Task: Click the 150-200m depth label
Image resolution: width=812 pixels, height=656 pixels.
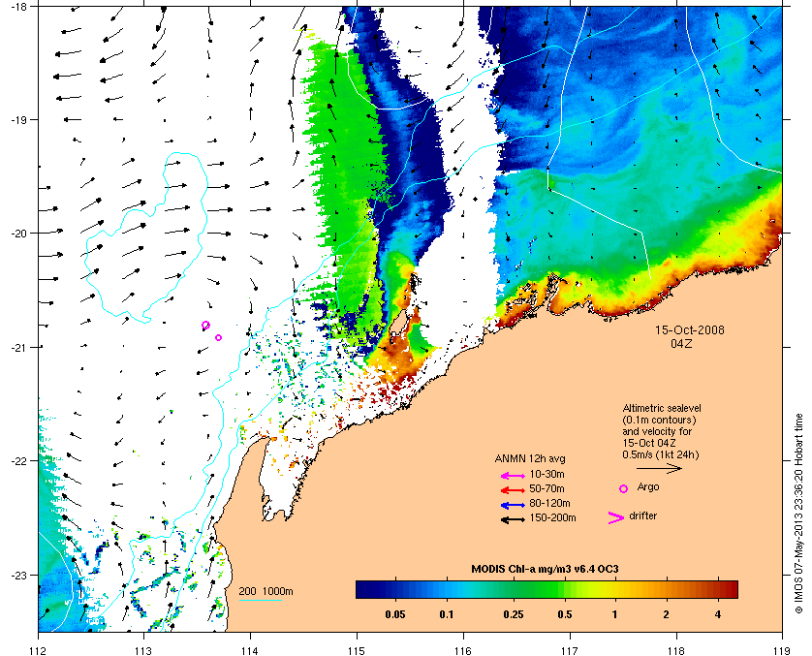Action: (x=552, y=517)
